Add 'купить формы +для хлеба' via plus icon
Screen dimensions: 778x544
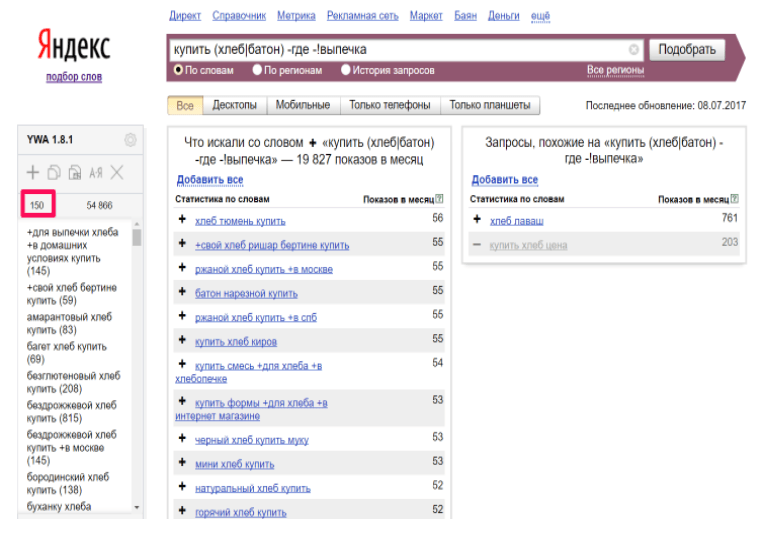click(182, 401)
